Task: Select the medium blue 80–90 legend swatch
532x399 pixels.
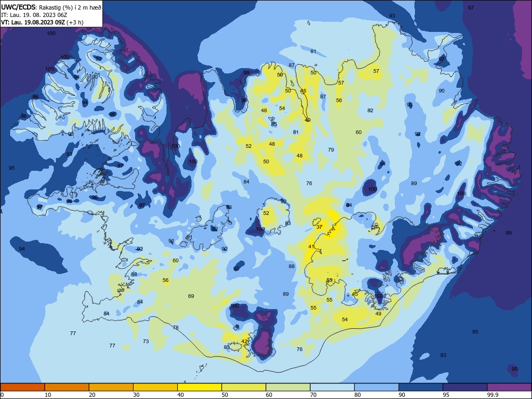Action: click(377, 387)
